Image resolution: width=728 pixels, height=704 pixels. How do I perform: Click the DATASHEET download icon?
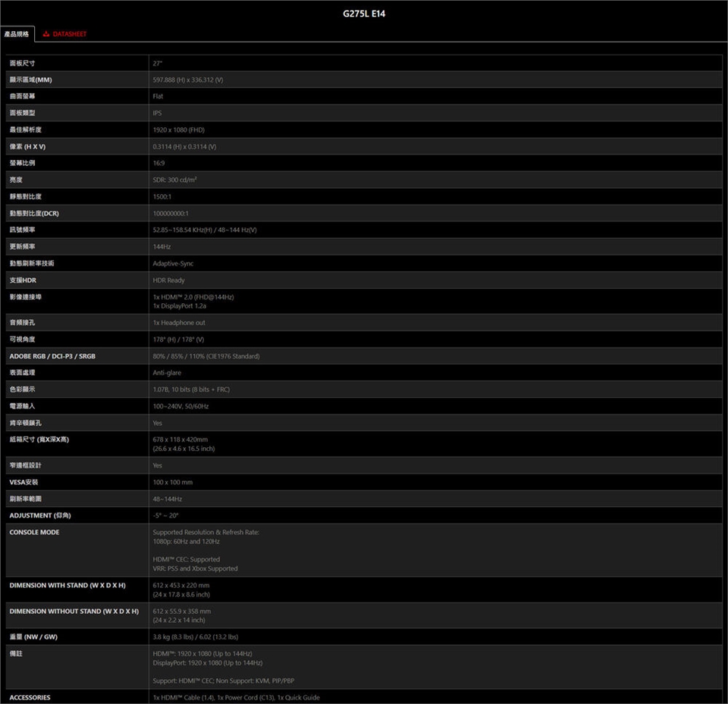[x=46, y=34]
